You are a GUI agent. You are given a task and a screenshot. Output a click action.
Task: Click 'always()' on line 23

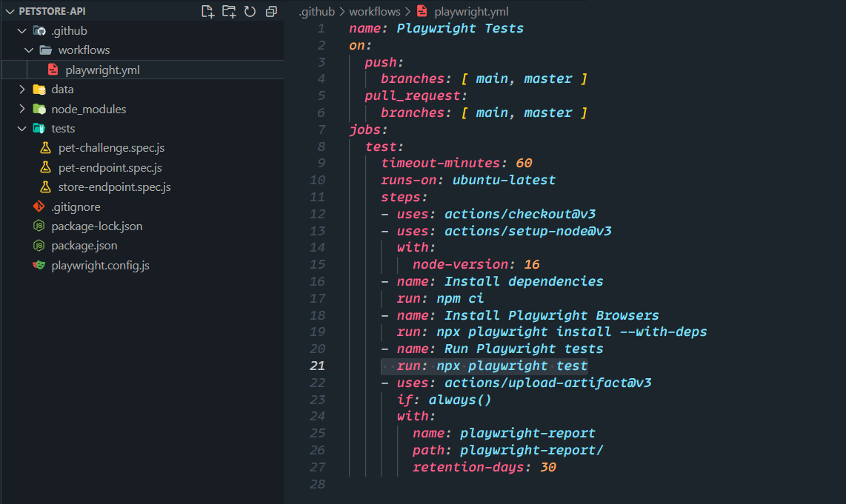coord(460,400)
